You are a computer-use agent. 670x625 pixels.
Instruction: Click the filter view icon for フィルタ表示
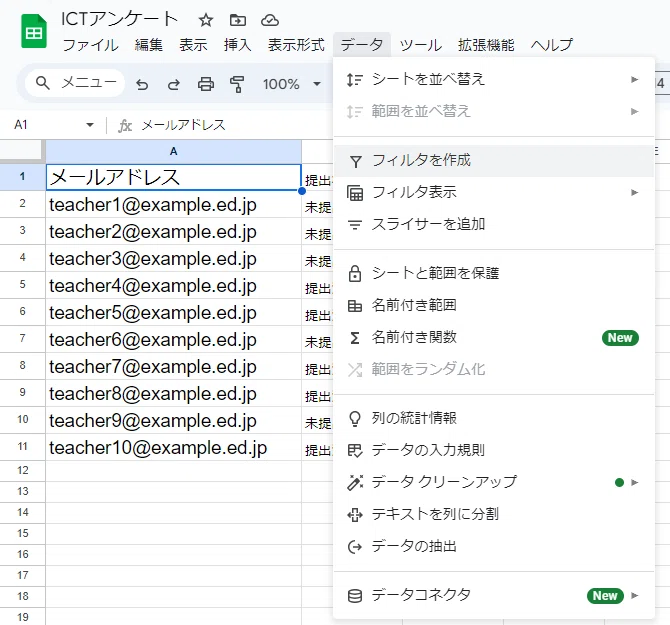(355, 193)
